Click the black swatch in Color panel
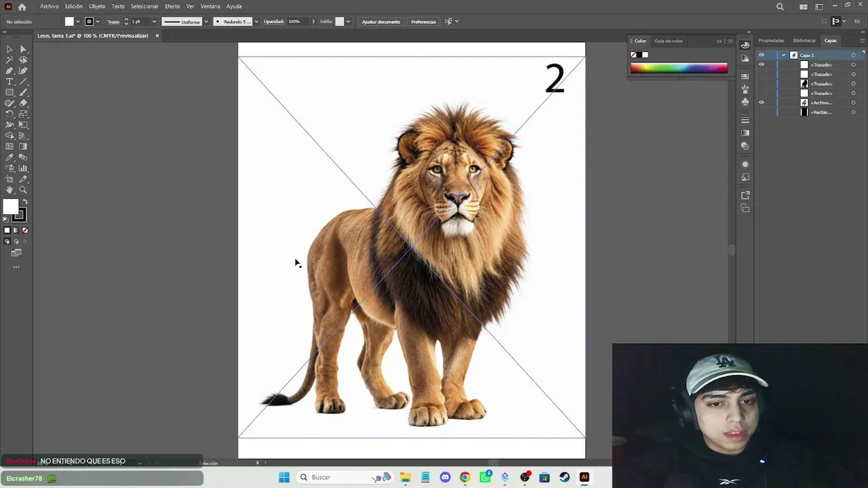Screen dimensions: 868x488 click(639, 55)
